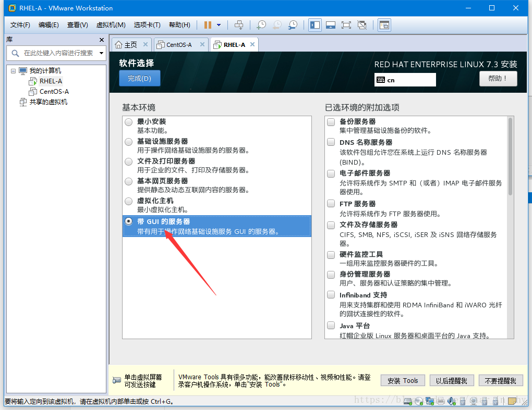This screenshot has height=410, width=532.
Task: Take a snapshot using the clock-plus icon
Action: [x=261, y=25]
